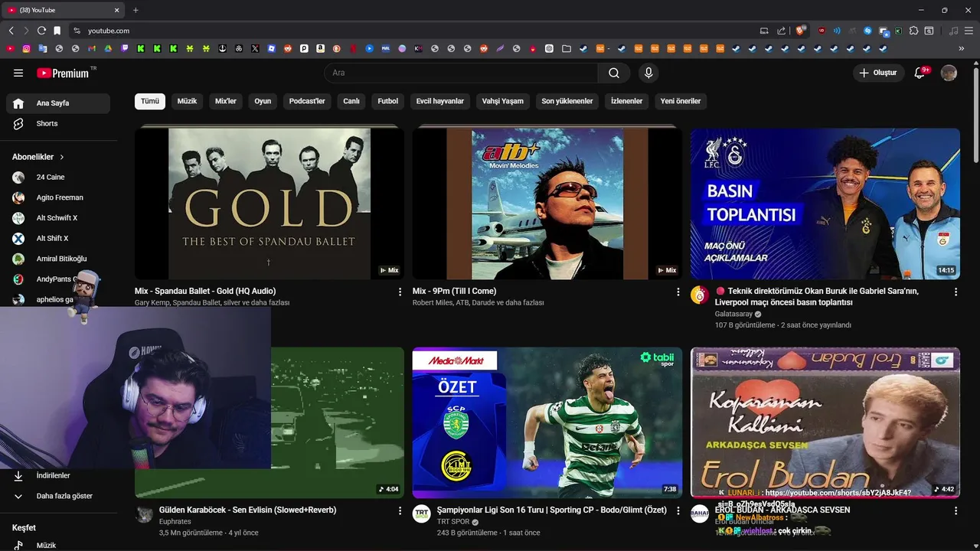Open the uBlock Origin extension icon
The width and height of the screenshot is (980, 551).
(x=822, y=31)
